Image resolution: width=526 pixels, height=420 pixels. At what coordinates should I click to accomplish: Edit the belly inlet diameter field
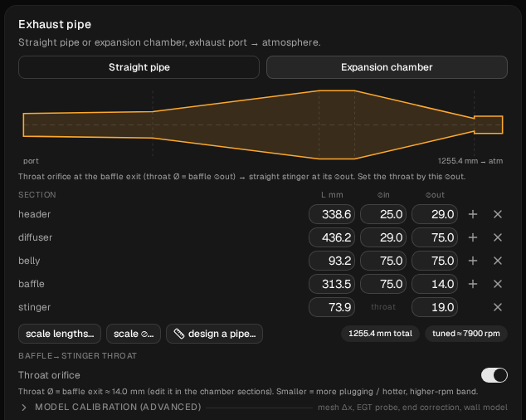tap(383, 261)
